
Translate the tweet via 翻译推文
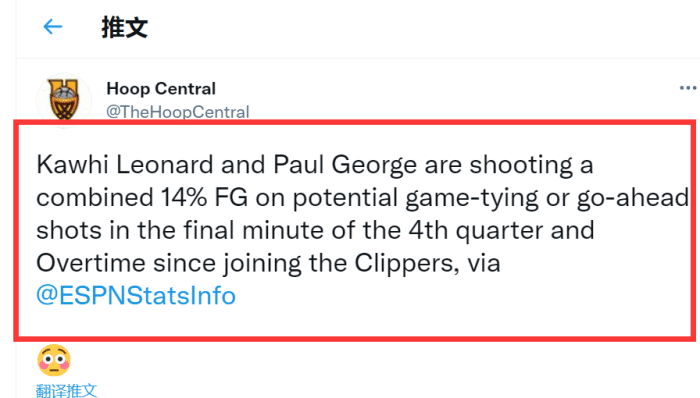(x=67, y=390)
